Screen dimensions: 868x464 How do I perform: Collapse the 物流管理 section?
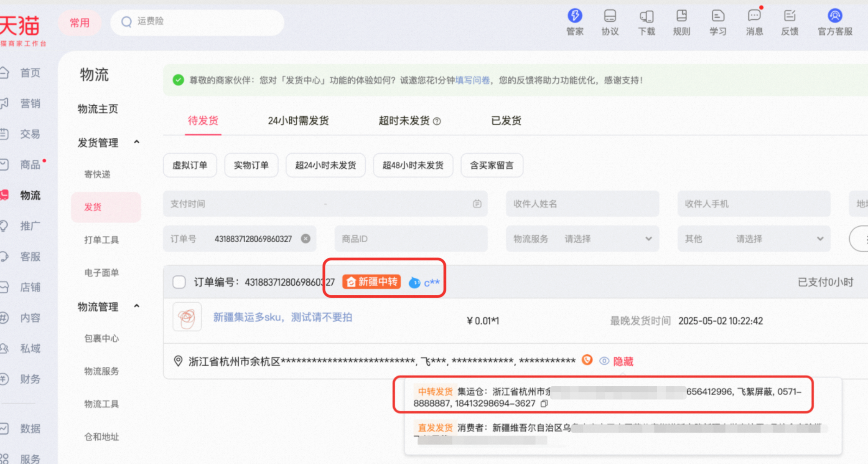(137, 307)
